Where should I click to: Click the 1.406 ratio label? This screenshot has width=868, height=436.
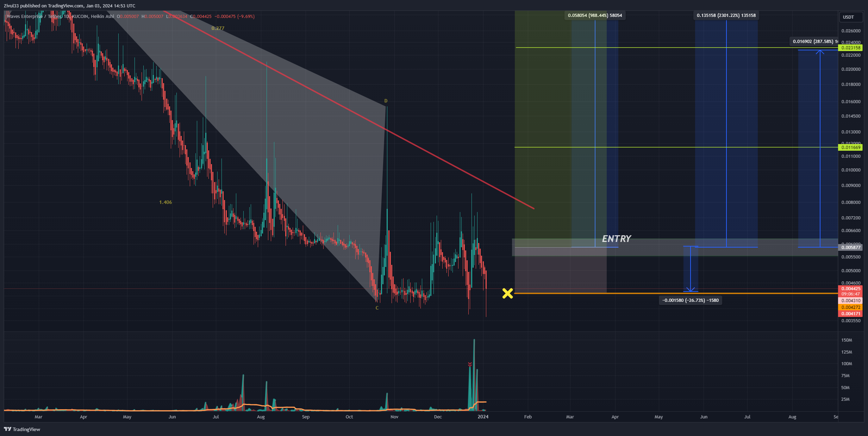[166, 203]
